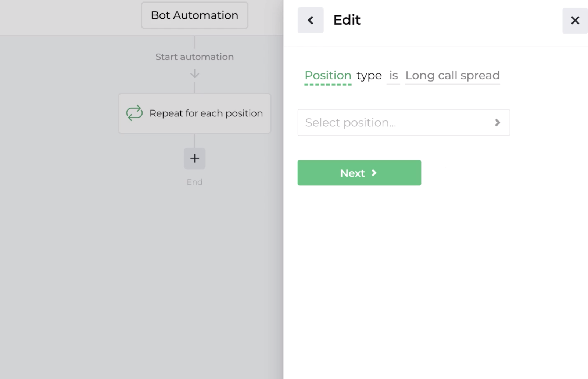The image size is (588, 379).
Task: Click the word "type" in the condition
Action: pos(369,76)
